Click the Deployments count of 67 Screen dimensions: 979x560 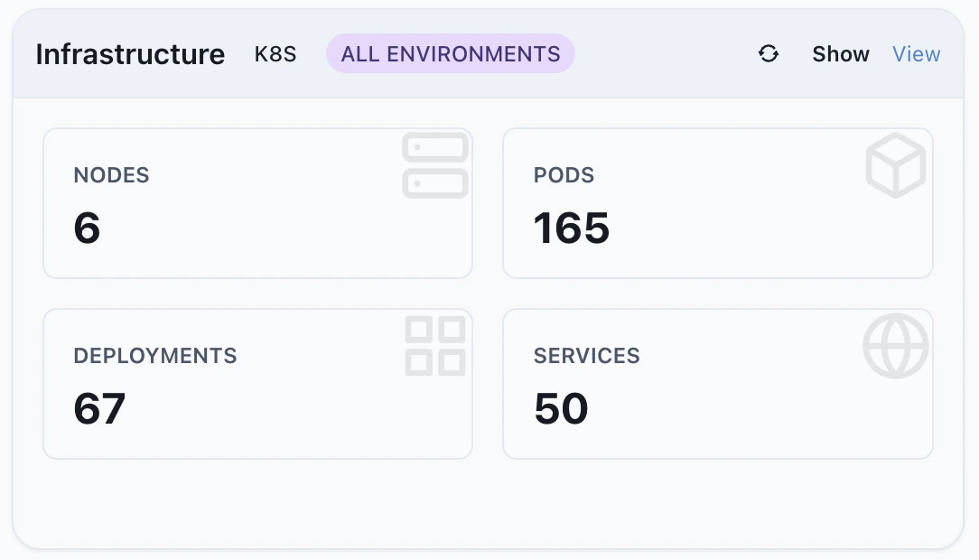99,409
